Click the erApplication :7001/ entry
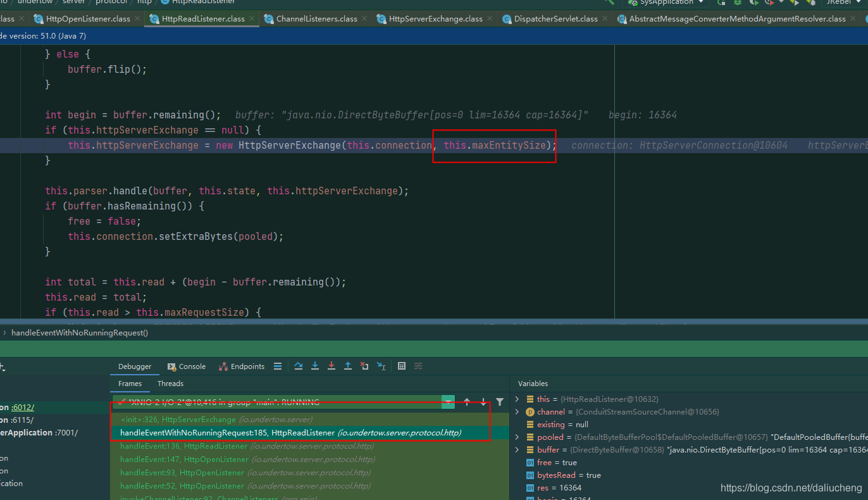The image size is (868, 500). click(x=39, y=432)
